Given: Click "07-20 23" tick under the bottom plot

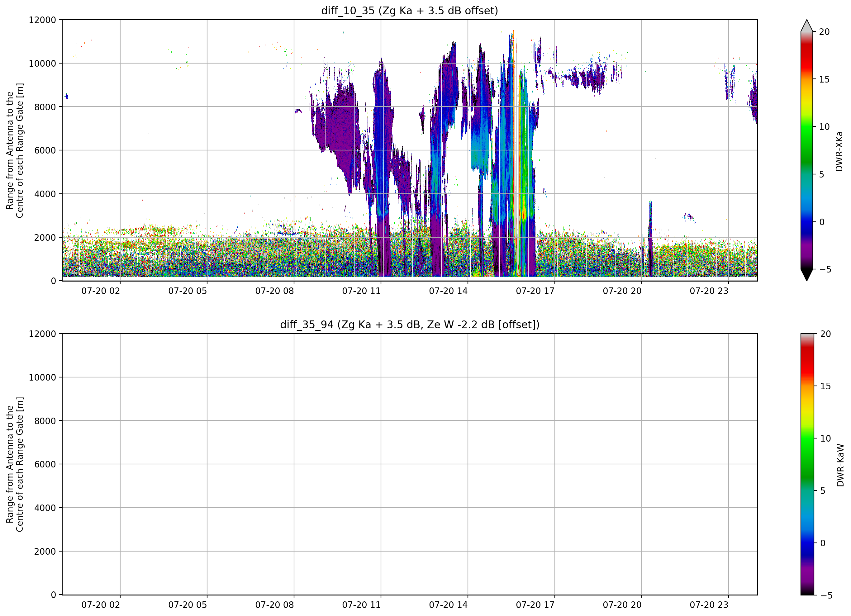Looking at the screenshot, I should (709, 605).
